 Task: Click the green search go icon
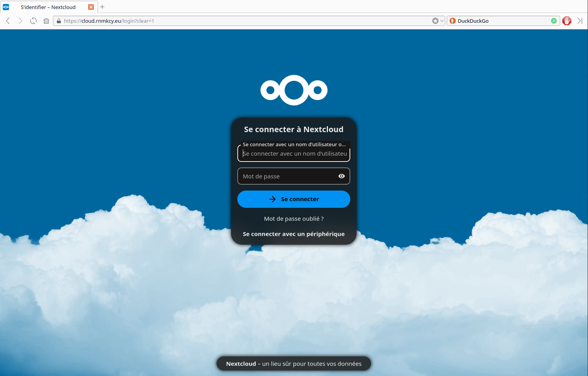pyautogui.click(x=553, y=21)
